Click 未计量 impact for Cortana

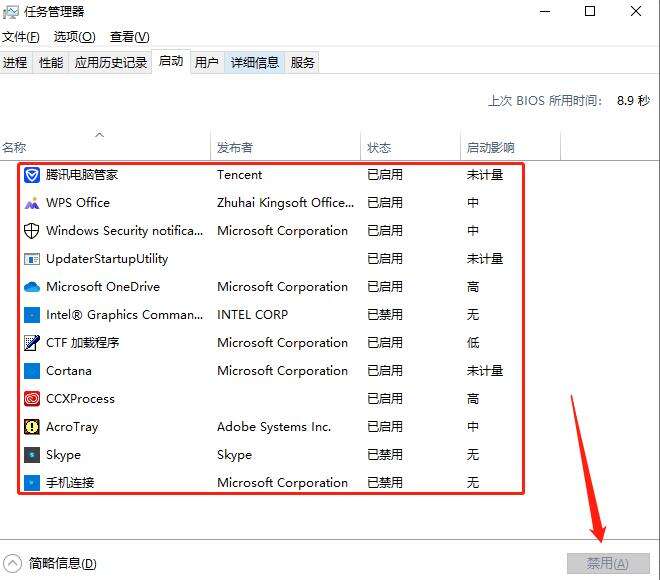(x=485, y=371)
